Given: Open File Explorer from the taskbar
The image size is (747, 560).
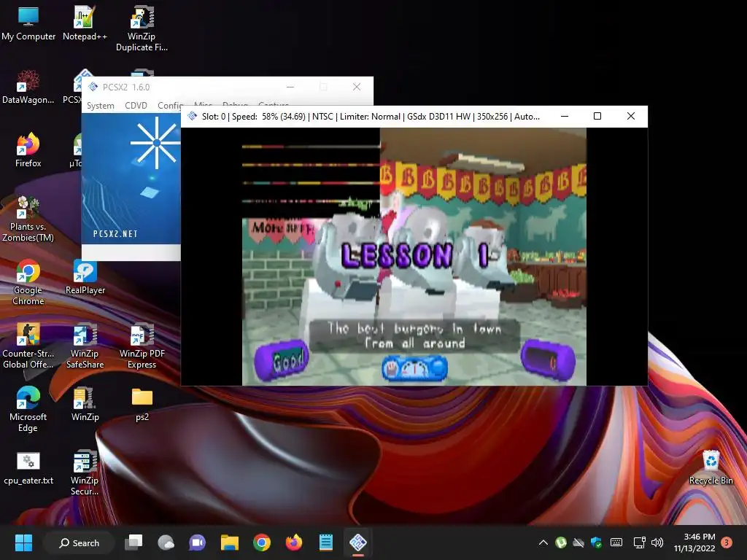Looking at the screenshot, I should point(230,542).
